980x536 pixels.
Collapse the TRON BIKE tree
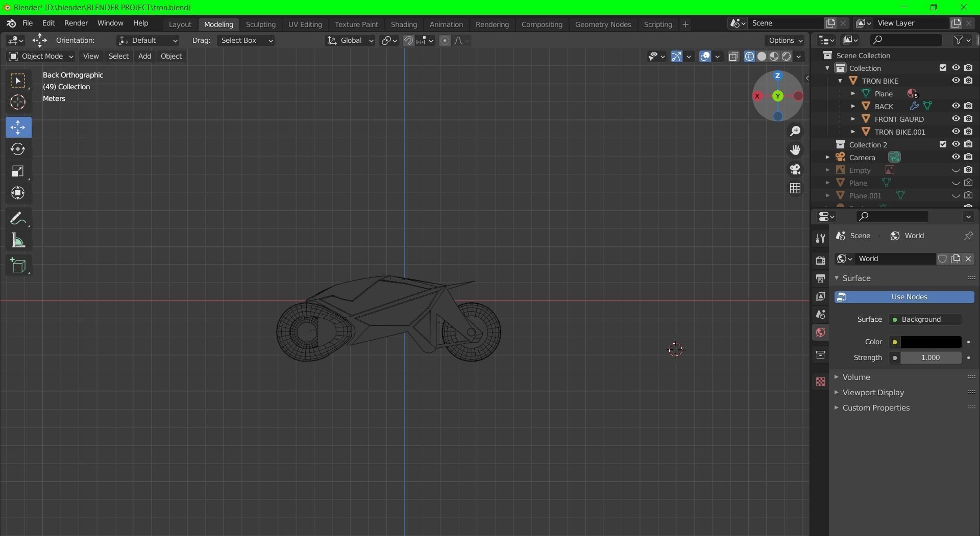tap(840, 81)
